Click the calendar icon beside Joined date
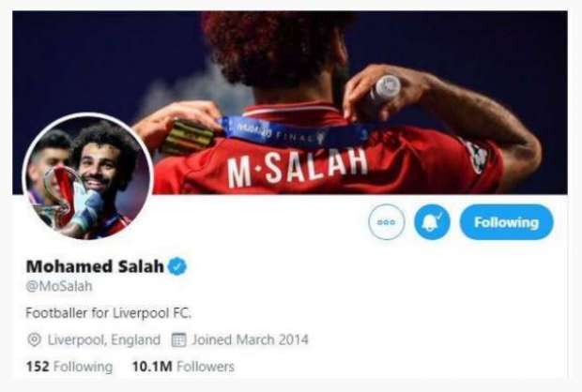This screenshot has height=392, width=582. point(178,339)
